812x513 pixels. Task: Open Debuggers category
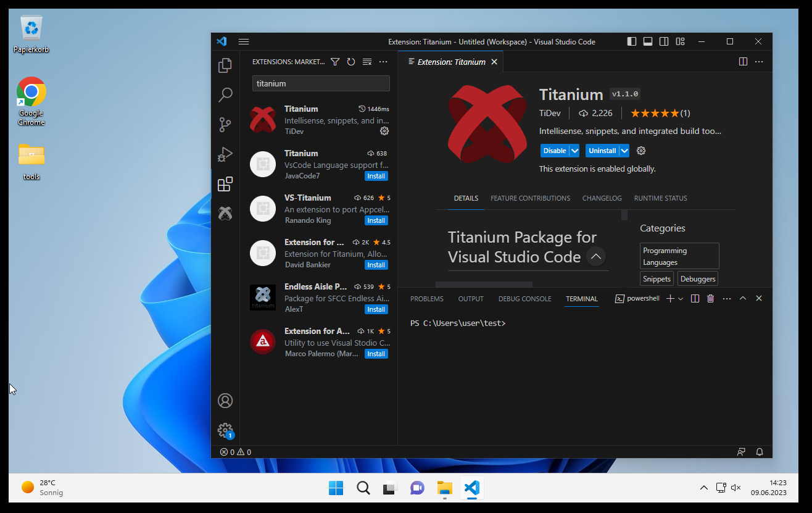(698, 279)
